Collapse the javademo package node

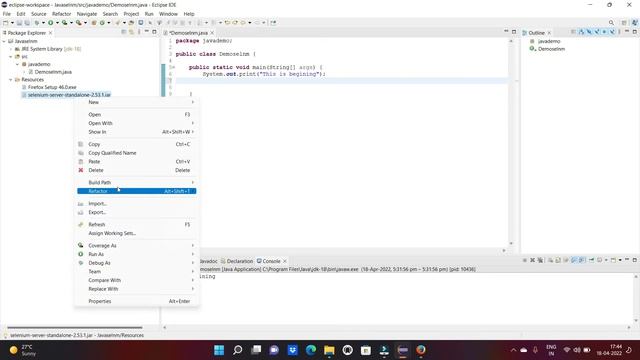click(18, 64)
